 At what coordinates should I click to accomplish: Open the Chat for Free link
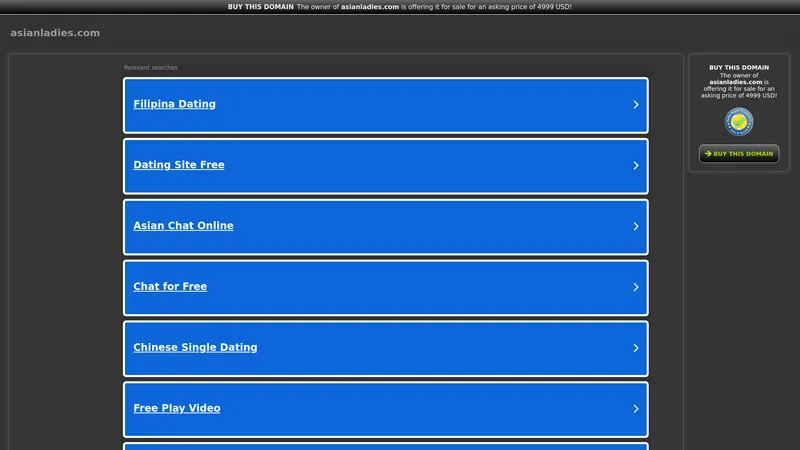pos(170,287)
